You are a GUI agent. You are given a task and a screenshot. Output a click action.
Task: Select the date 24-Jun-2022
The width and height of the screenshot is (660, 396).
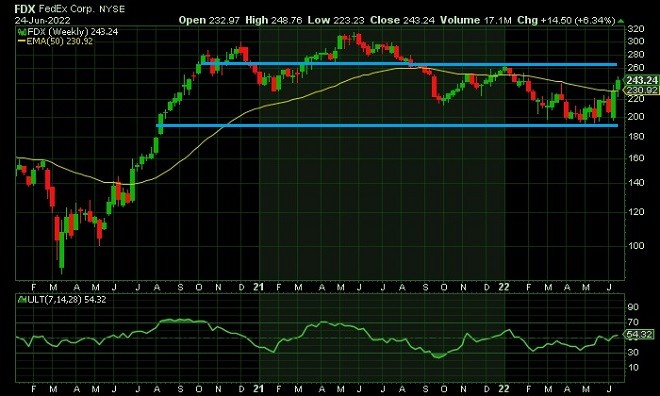43,20
